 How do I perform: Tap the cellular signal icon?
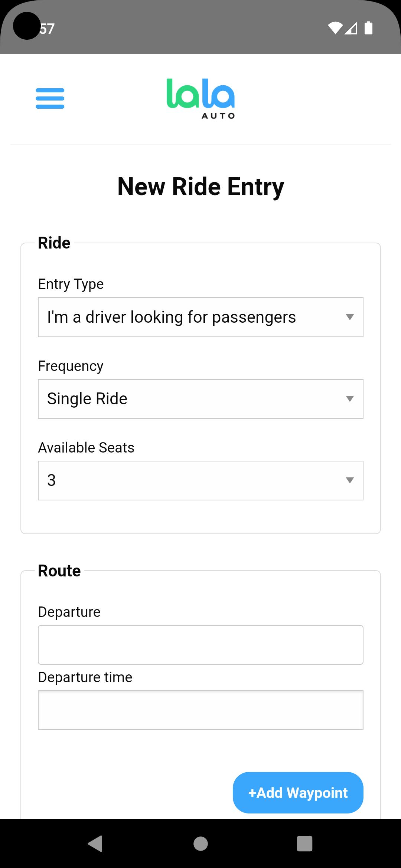pos(351,28)
